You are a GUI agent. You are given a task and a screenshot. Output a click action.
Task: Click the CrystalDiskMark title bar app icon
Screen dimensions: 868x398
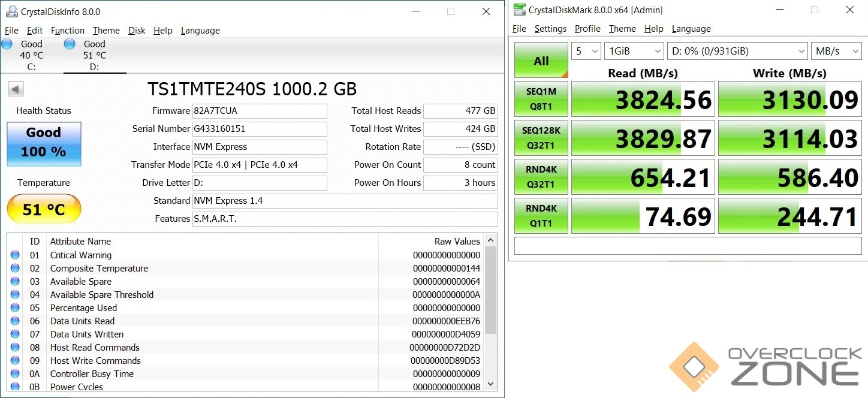click(519, 10)
